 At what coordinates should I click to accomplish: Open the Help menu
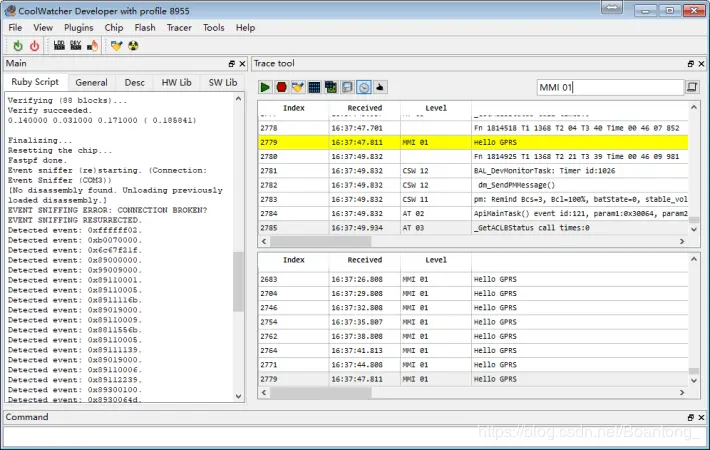pos(245,28)
